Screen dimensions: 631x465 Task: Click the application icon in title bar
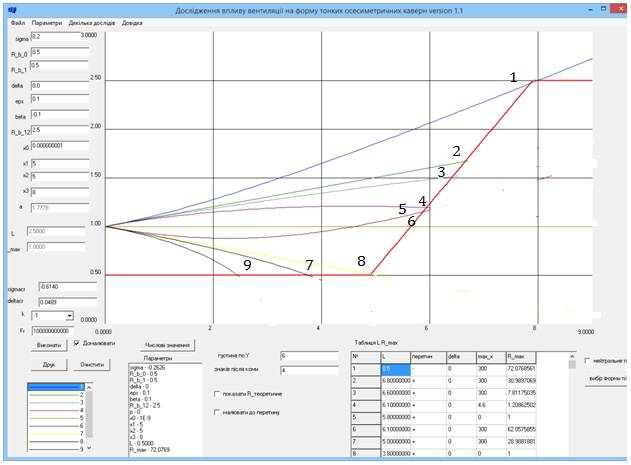13,8
